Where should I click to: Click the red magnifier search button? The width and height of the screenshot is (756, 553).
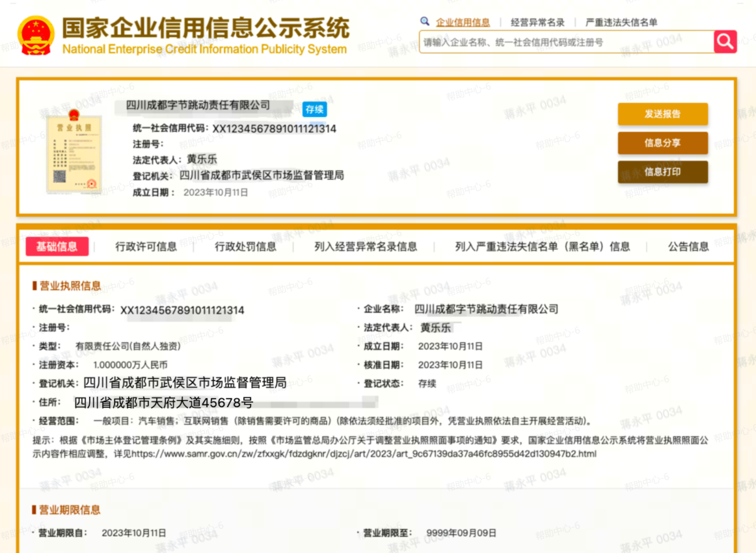(x=725, y=42)
